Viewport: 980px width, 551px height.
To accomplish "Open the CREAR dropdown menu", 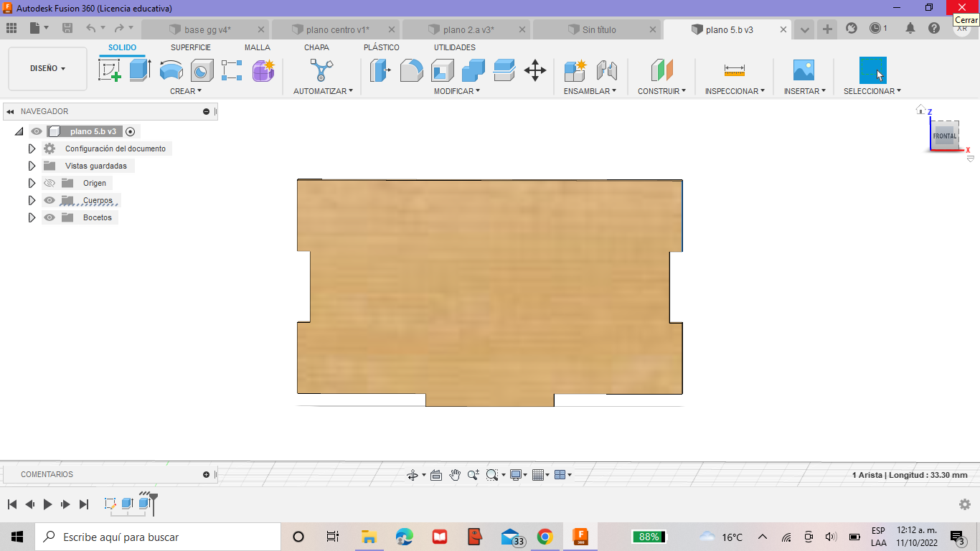I will 186,91.
